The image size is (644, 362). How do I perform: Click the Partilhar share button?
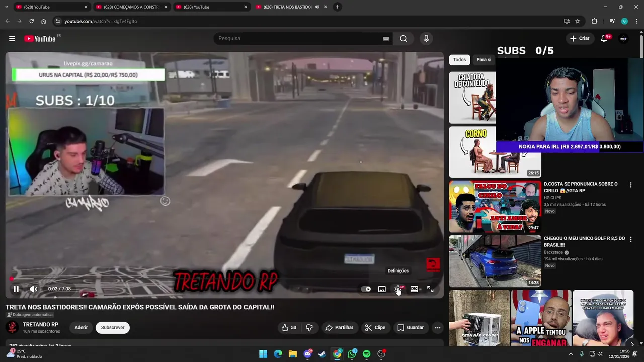tap(339, 328)
